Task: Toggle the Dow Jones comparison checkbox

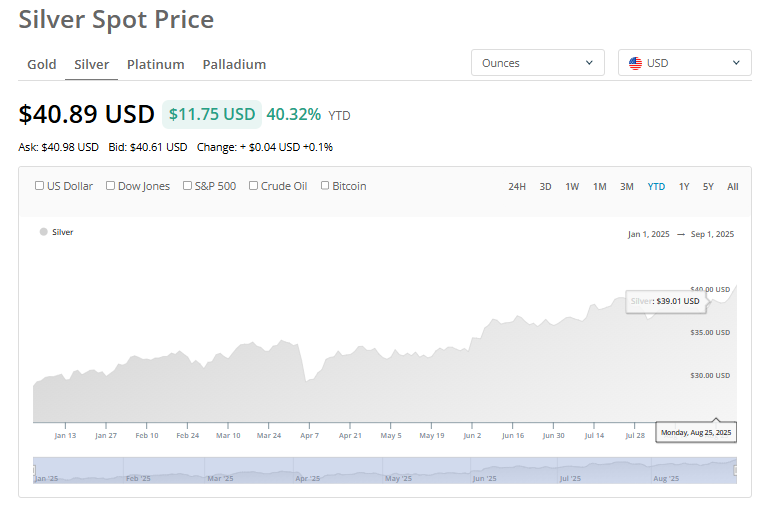Action: click(111, 186)
